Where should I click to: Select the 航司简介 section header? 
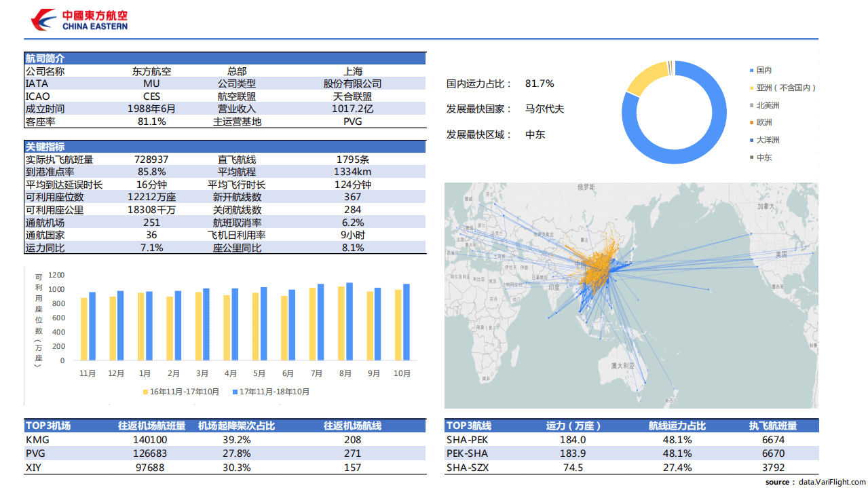tap(45, 58)
